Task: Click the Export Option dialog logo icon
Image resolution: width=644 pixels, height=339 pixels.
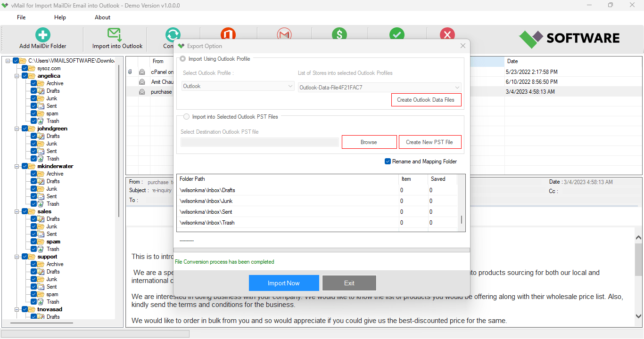Action: (x=181, y=46)
